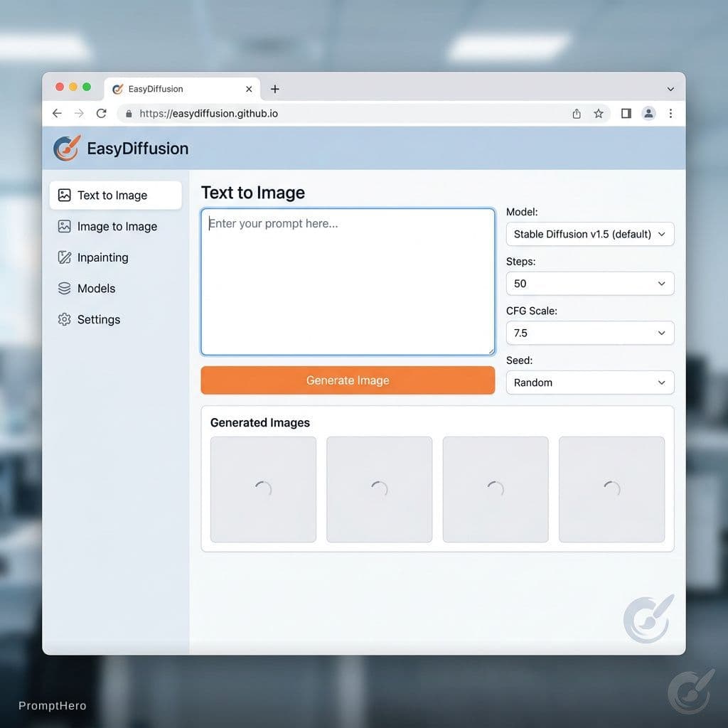Screen dimensions: 728x728
Task: Open the profile avatar menu
Action: pyautogui.click(x=648, y=113)
